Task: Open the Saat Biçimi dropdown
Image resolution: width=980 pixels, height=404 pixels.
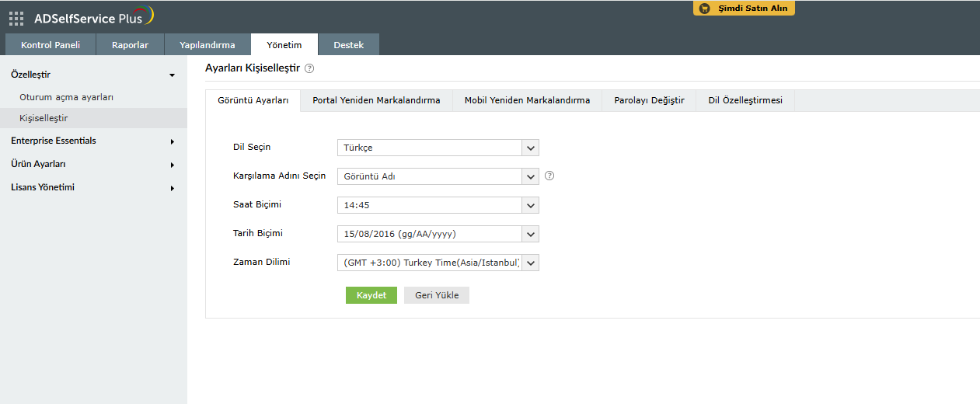Action: [x=438, y=205]
